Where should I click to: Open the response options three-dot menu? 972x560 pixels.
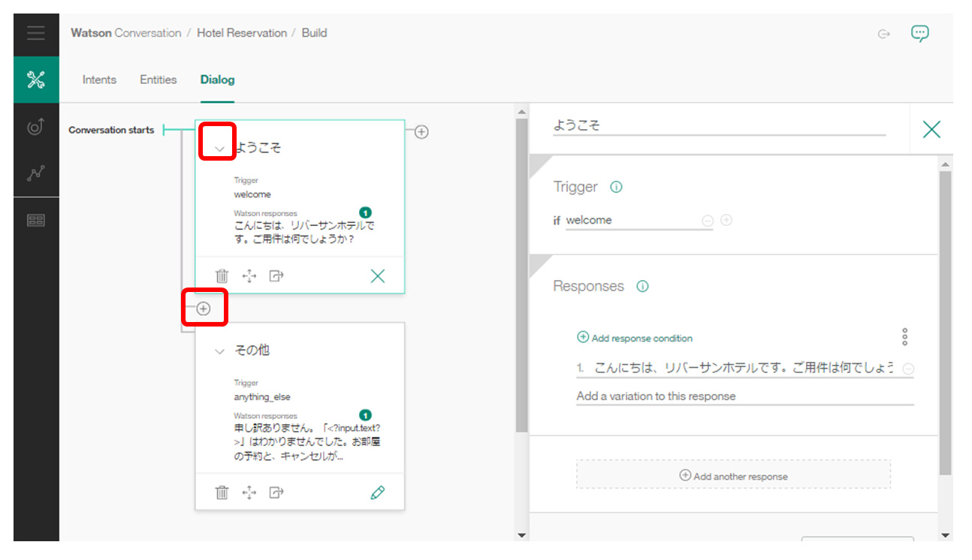[905, 337]
